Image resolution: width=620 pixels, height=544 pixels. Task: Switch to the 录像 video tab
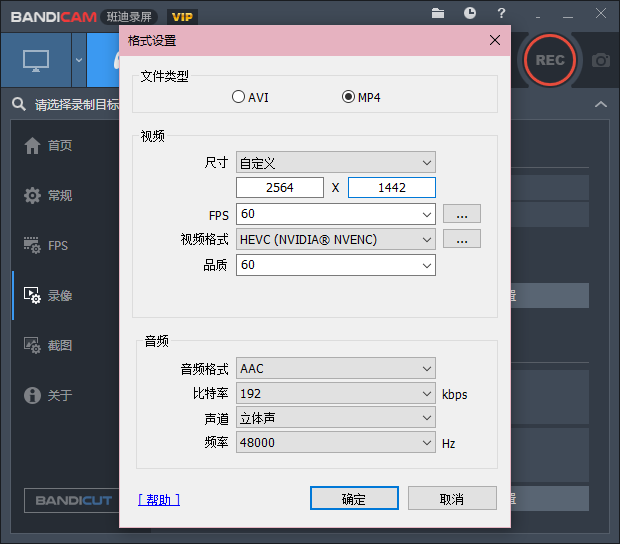click(49, 295)
